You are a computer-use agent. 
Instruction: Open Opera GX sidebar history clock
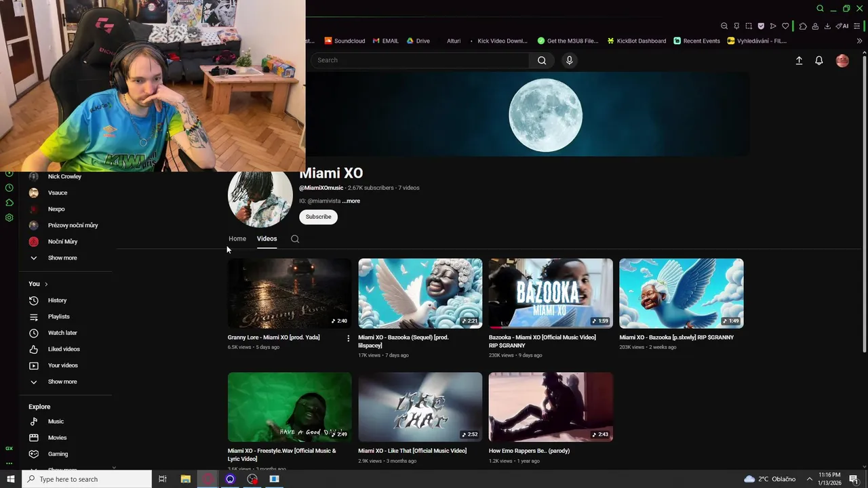coord(9,188)
